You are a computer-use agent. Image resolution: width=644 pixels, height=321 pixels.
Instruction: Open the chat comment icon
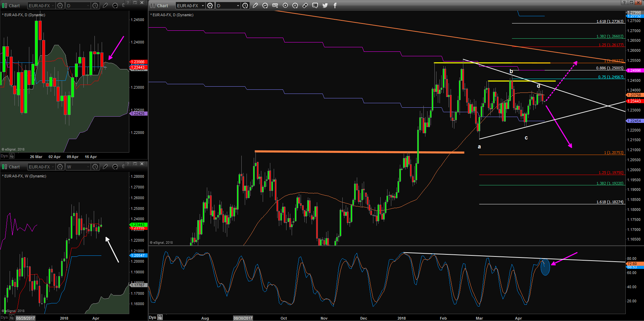point(315,6)
